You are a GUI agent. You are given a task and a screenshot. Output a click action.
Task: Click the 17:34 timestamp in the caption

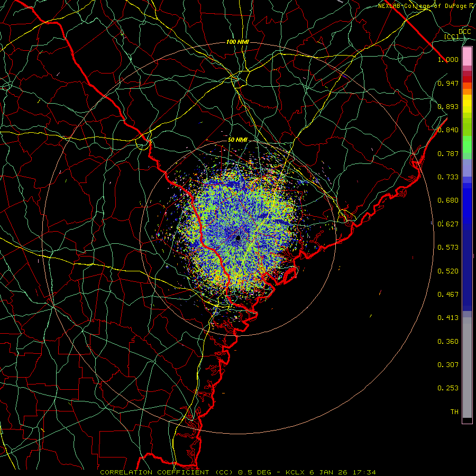364,472
